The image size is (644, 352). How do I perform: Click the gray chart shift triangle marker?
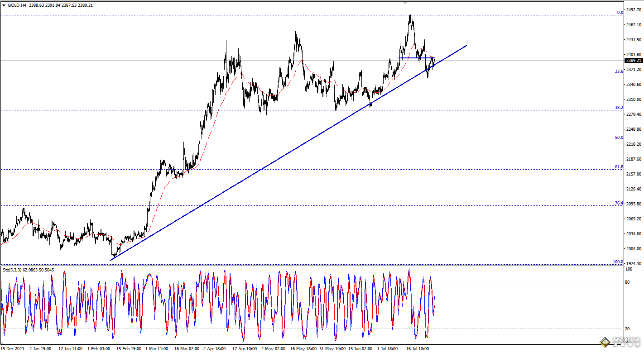tap(405, 2)
